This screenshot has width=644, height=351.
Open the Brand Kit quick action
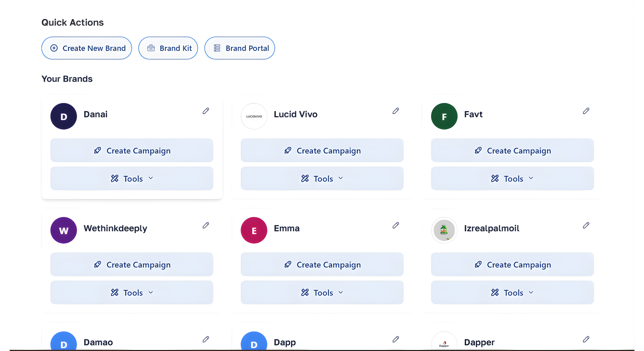click(168, 48)
